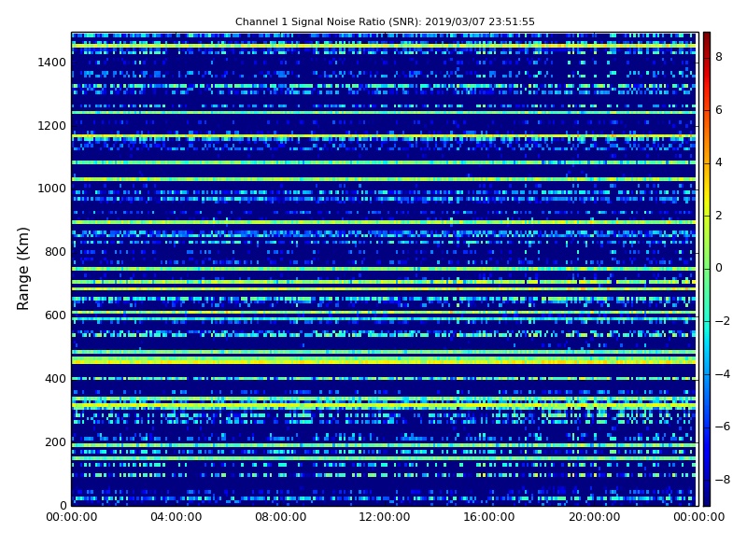
Task: Click the colorbar value 6 label
Action: (x=719, y=110)
